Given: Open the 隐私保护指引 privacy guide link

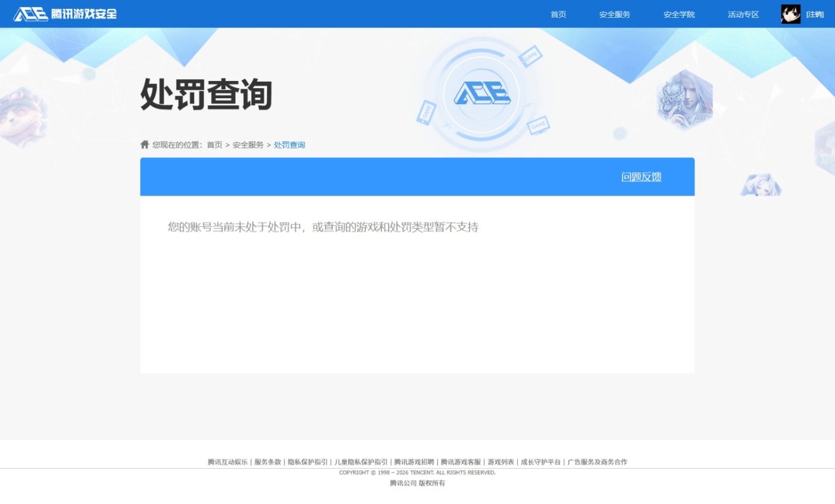Looking at the screenshot, I should (x=307, y=462).
